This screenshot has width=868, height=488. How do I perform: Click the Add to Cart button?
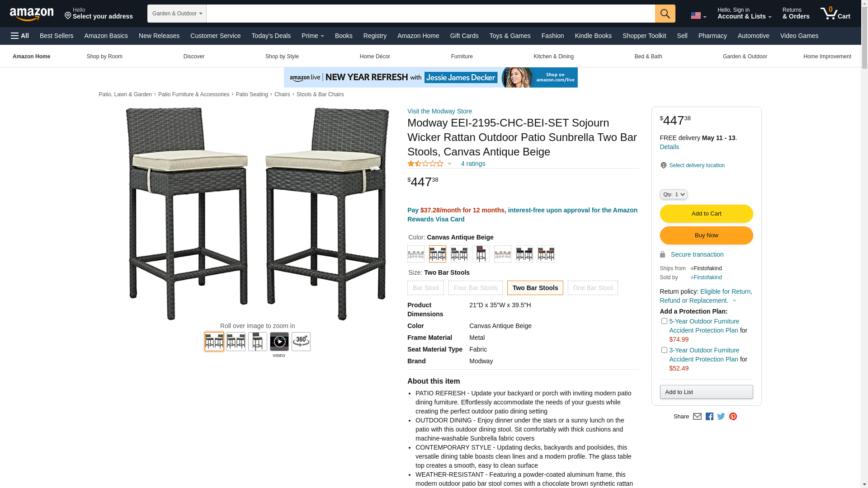[x=706, y=214]
